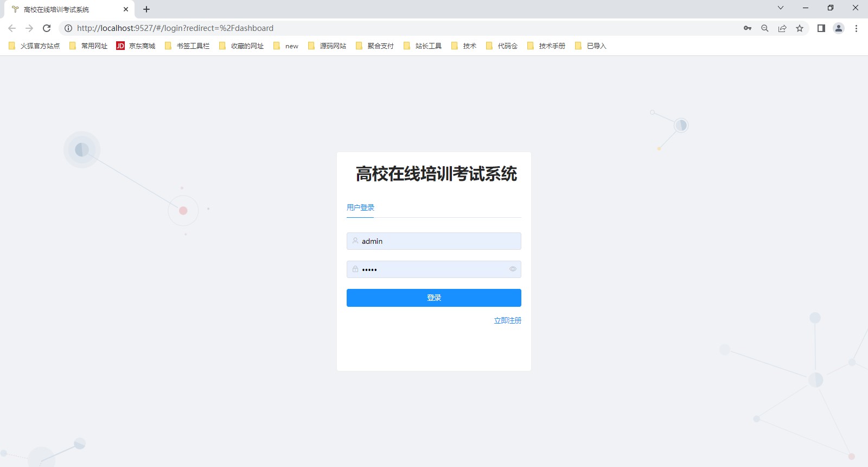Image resolution: width=868 pixels, height=467 pixels.
Task: Click the browser forward arrow
Action: [29, 28]
